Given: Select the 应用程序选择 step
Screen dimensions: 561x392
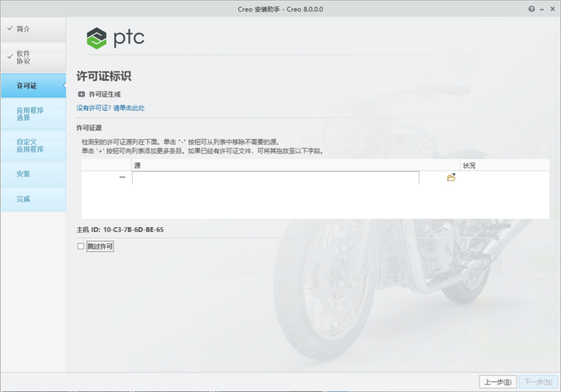Looking at the screenshot, I should coord(33,114).
